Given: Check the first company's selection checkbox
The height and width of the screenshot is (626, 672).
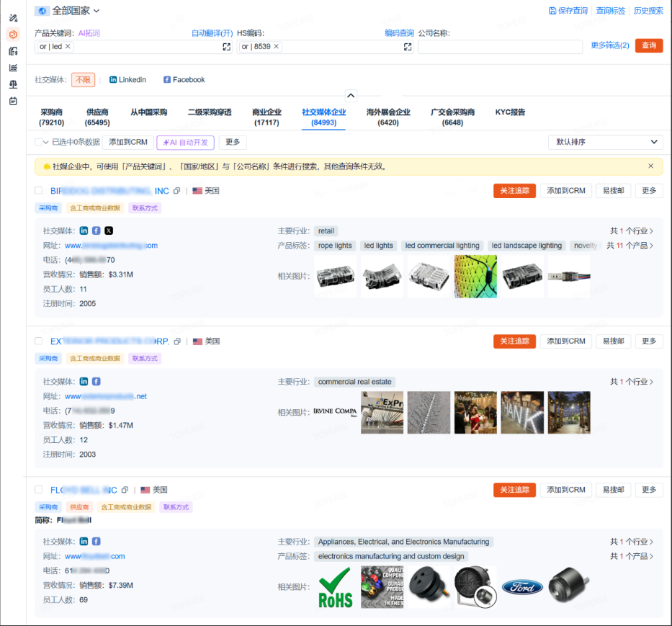Looking at the screenshot, I should tap(39, 191).
